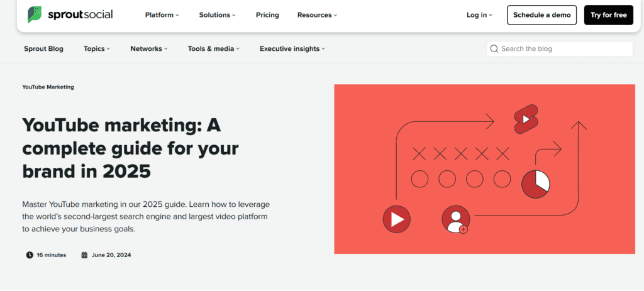This screenshot has width=644, height=291.
Task: Expand the Topics blog menu
Action: pos(97,49)
